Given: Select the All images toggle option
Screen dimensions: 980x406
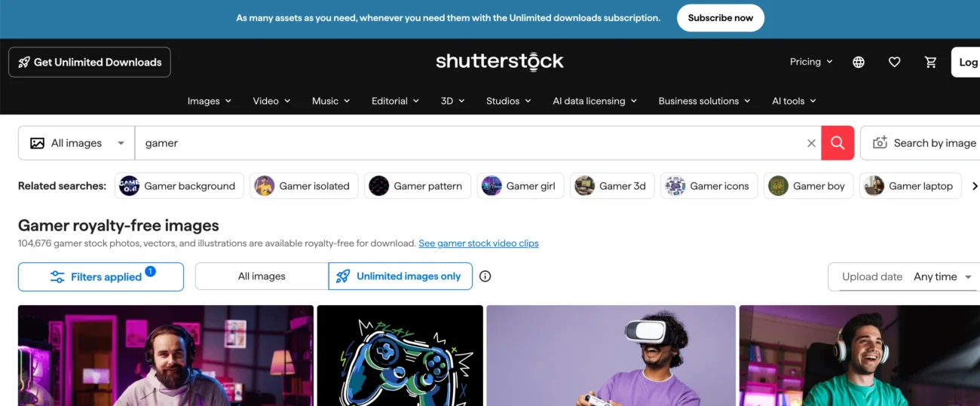Looking at the screenshot, I should (x=262, y=276).
